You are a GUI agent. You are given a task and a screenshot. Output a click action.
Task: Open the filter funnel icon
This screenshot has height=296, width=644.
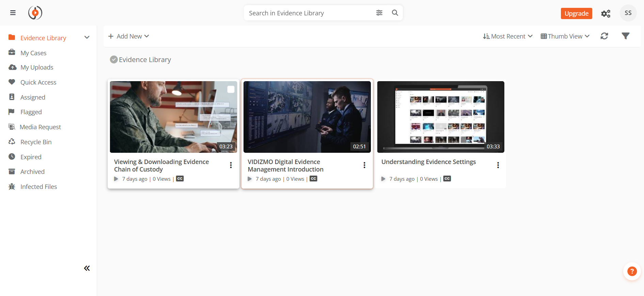pyautogui.click(x=625, y=36)
